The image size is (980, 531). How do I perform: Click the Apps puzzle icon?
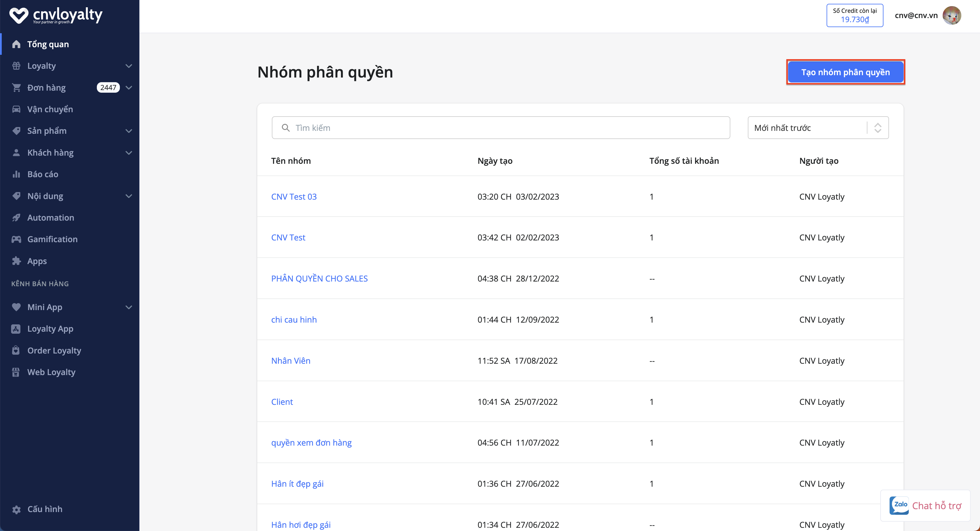coord(16,261)
